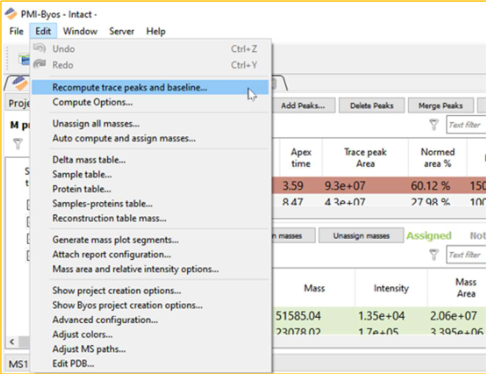The height and width of the screenshot is (374, 486).
Task: Click the funnel icon beside the masses table Text filter
Action: [x=434, y=255]
